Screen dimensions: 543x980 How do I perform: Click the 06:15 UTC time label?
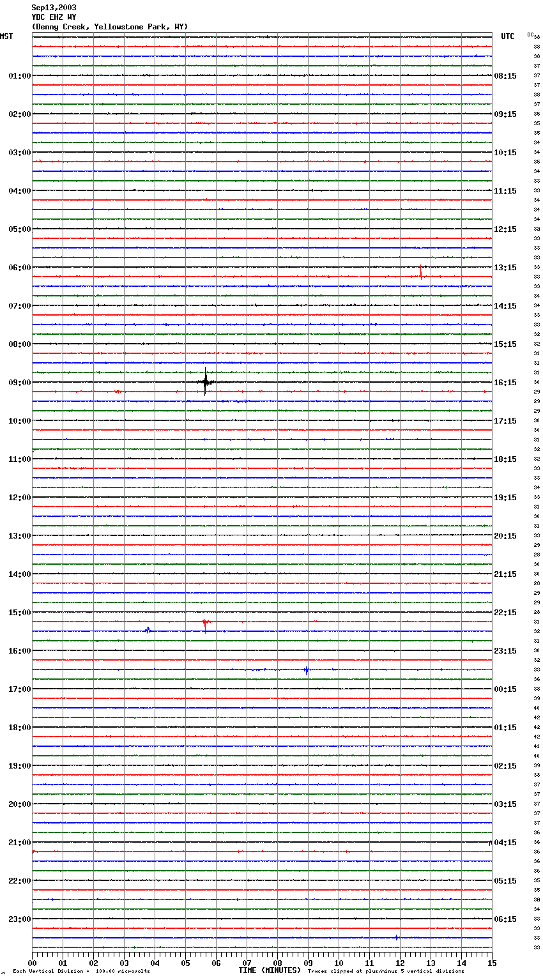click(505, 919)
